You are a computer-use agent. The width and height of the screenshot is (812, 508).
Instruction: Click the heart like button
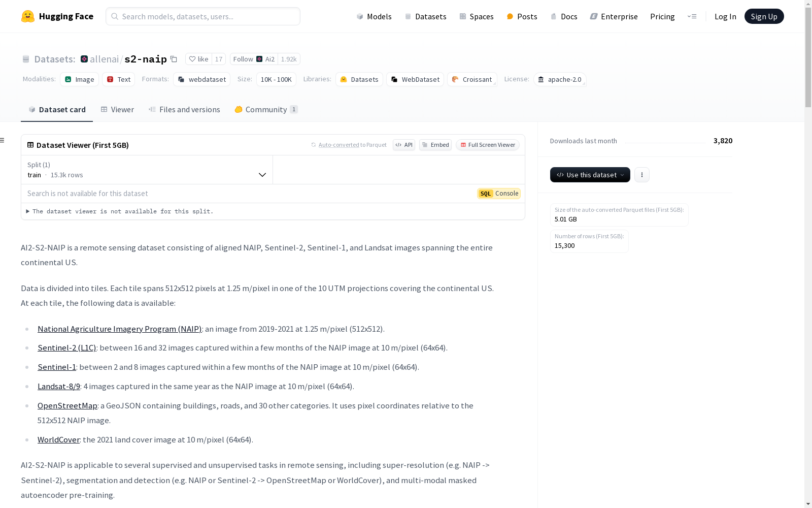198,59
